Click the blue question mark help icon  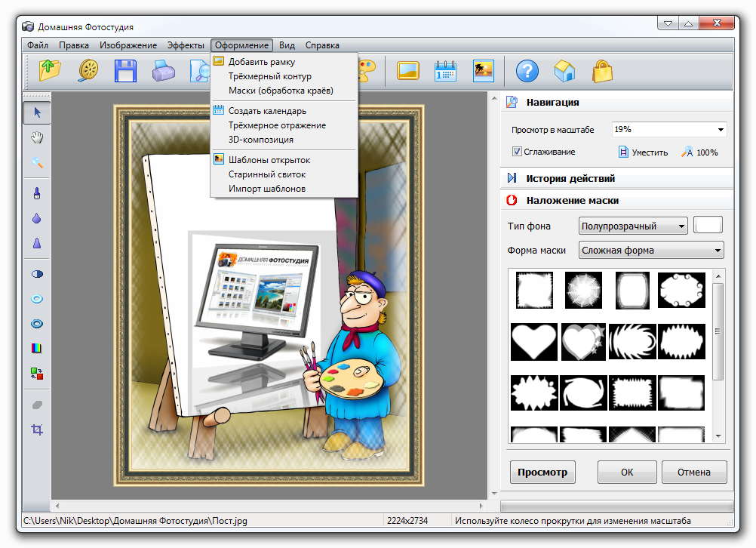[527, 71]
